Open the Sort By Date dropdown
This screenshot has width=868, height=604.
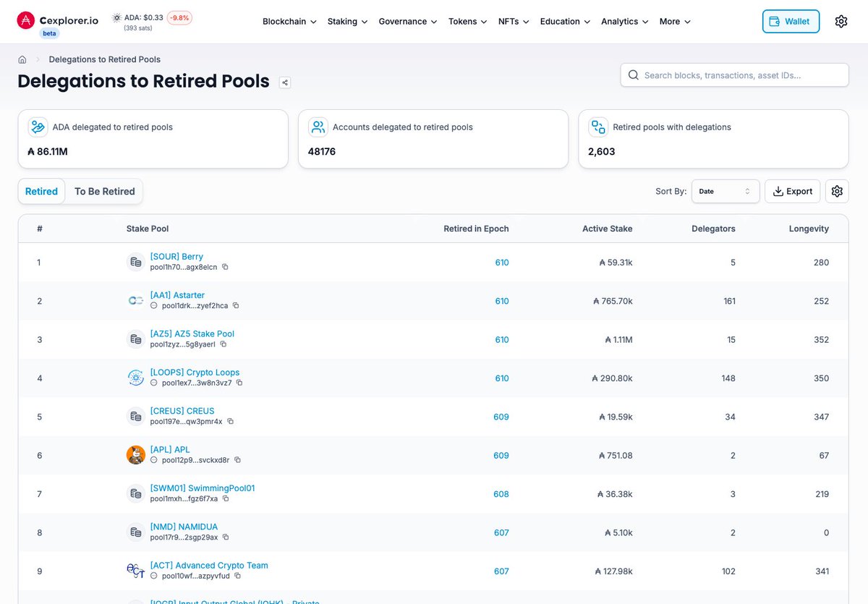726,191
